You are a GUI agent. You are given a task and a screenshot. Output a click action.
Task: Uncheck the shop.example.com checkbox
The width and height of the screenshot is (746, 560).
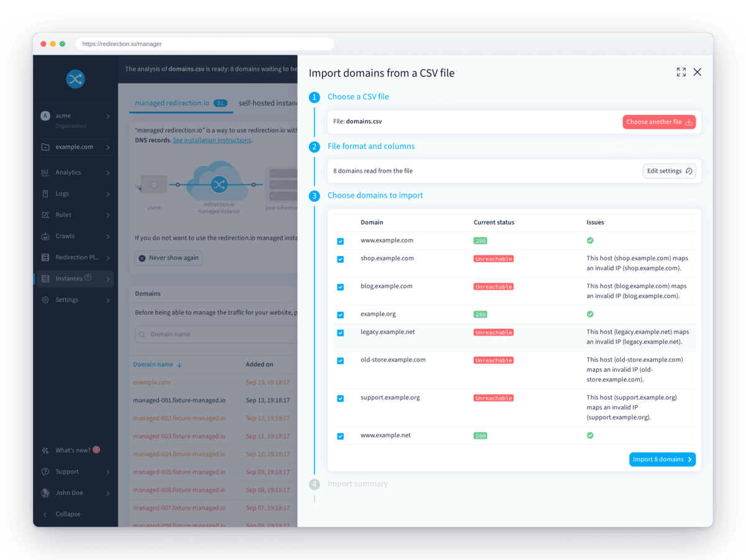point(340,259)
